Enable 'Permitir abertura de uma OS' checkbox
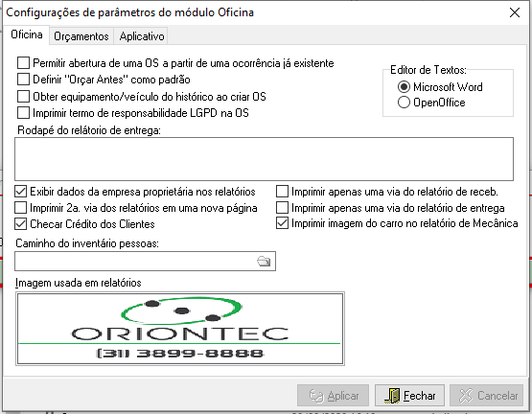 point(23,63)
